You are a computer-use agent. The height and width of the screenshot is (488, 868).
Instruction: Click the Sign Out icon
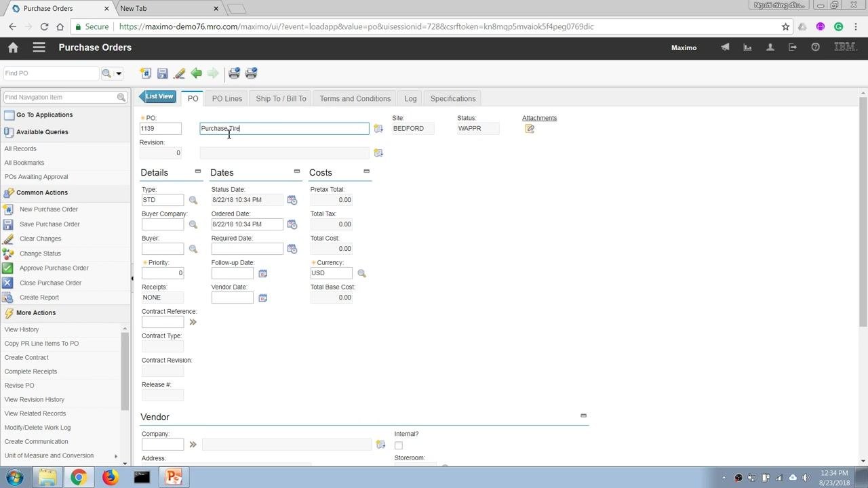coord(792,47)
